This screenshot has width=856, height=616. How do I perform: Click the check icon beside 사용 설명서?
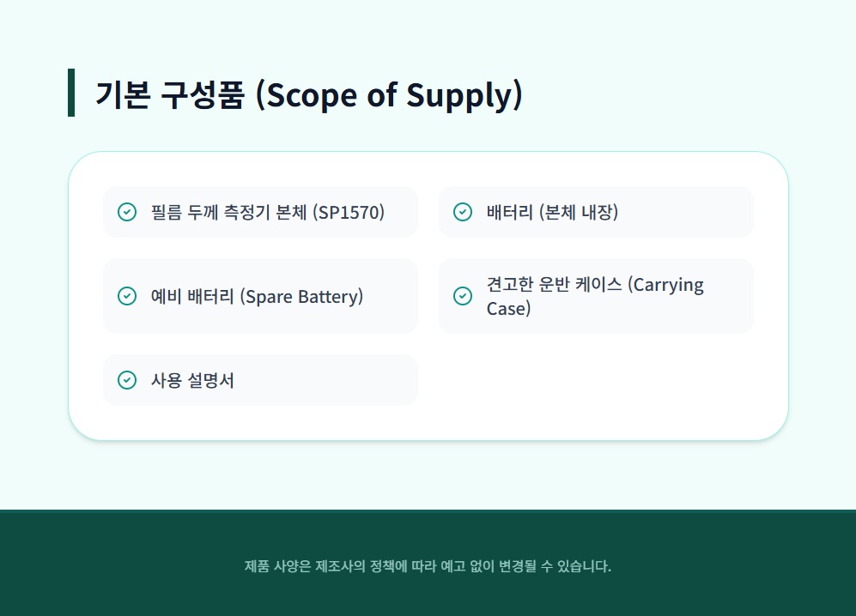pyautogui.click(x=127, y=380)
